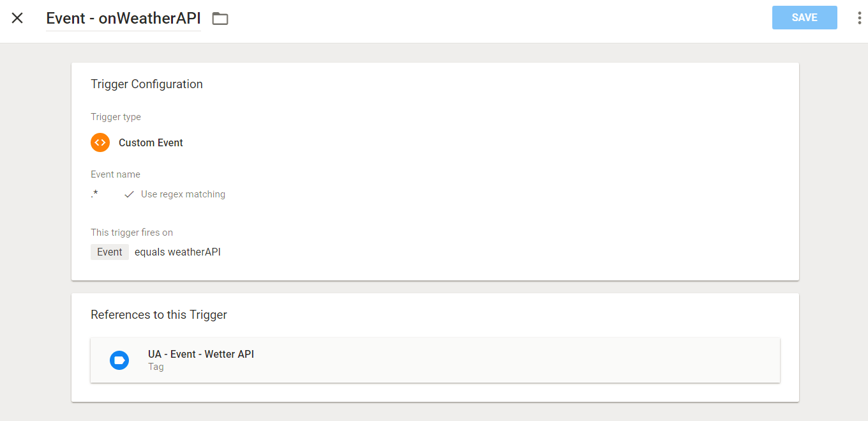This screenshot has width=868, height=421.
Task: Open the three-dot more actions menu
Action: pyautogui.click(x=859, y=18)
